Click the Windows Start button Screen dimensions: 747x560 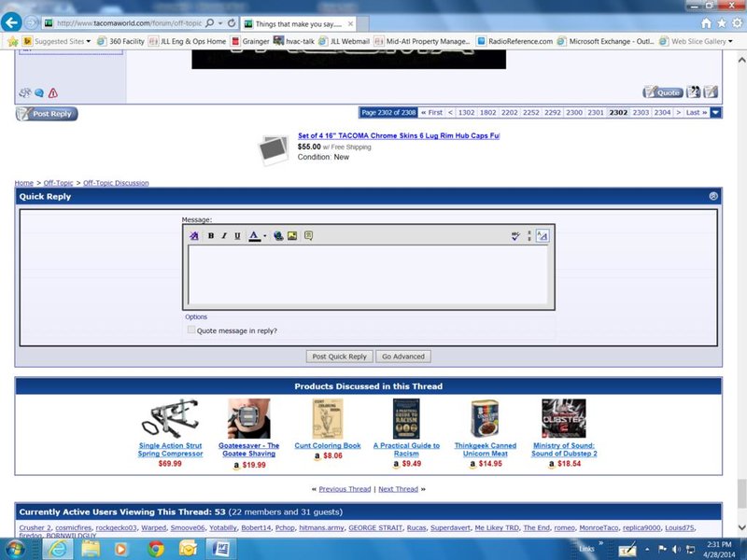pos(15,550)
